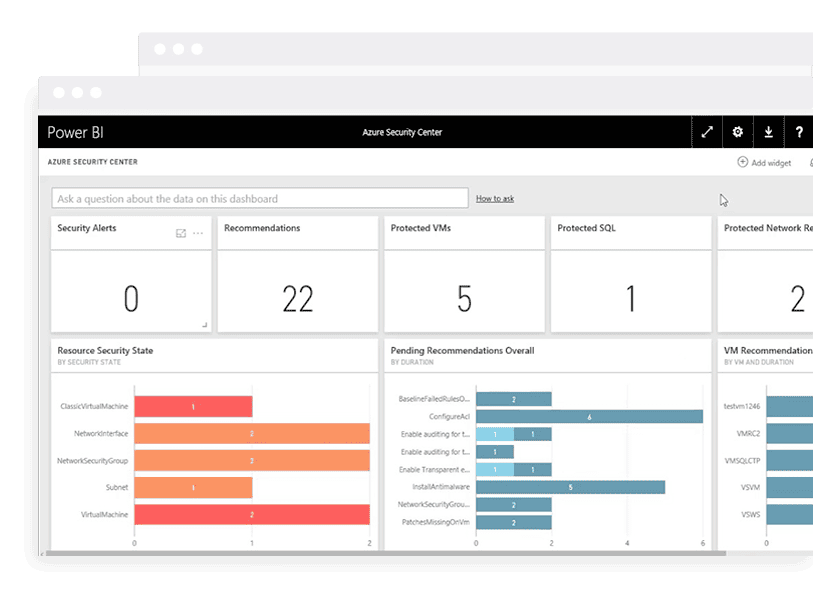Click the orange NetworkInterface bar

(x=251, y=434)
